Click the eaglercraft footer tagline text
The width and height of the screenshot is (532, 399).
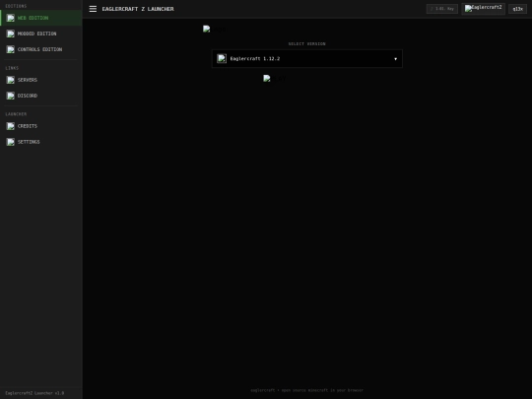pos(307,390)
